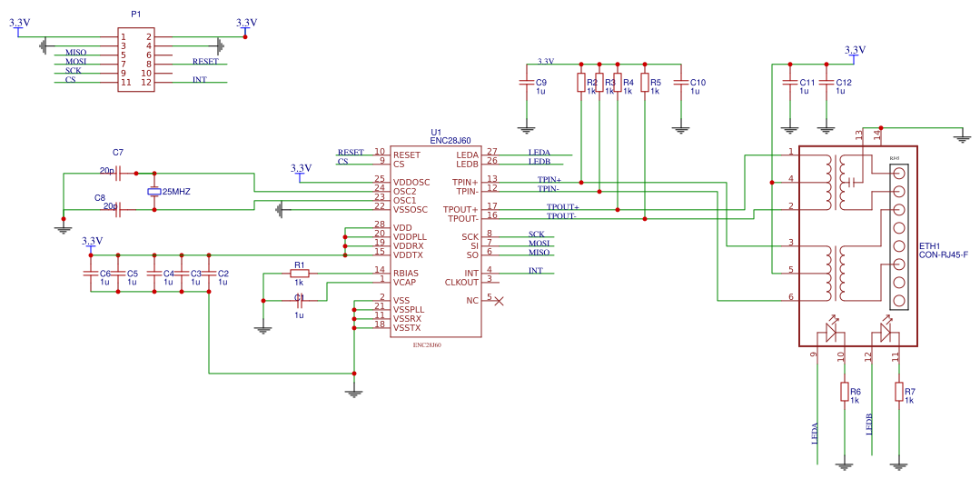The height and width of the screenshot is (479, 980).
Task: Select capacitor C12 symbol
Action: point(827,83)
